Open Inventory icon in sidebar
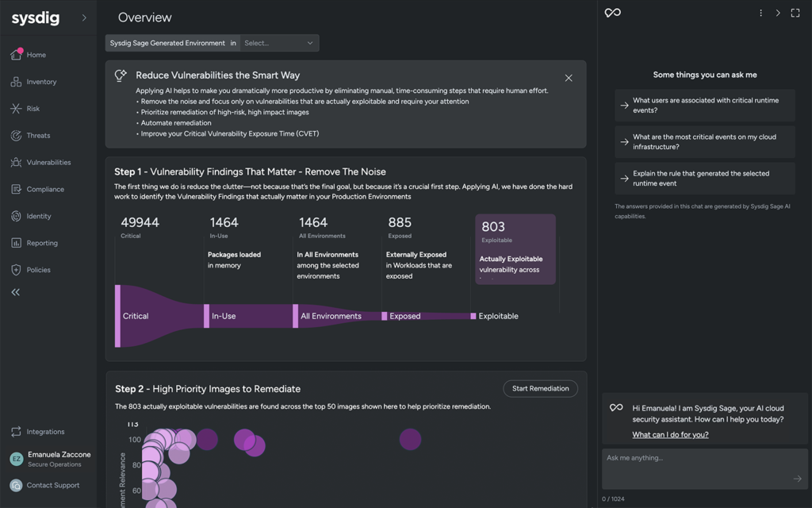This screenshot has height=508, width=812. click(x=16, y=82)
